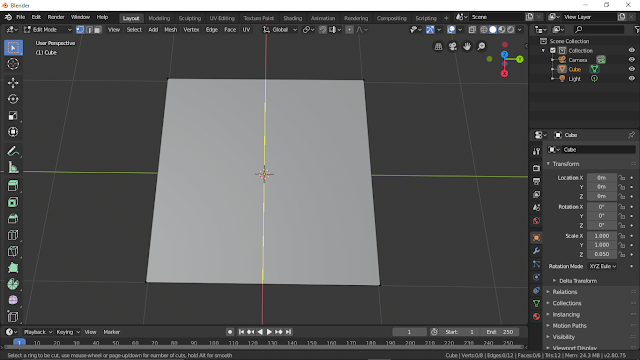Select the Annotate tool
640x360 pixels.
tap(13, 151)
